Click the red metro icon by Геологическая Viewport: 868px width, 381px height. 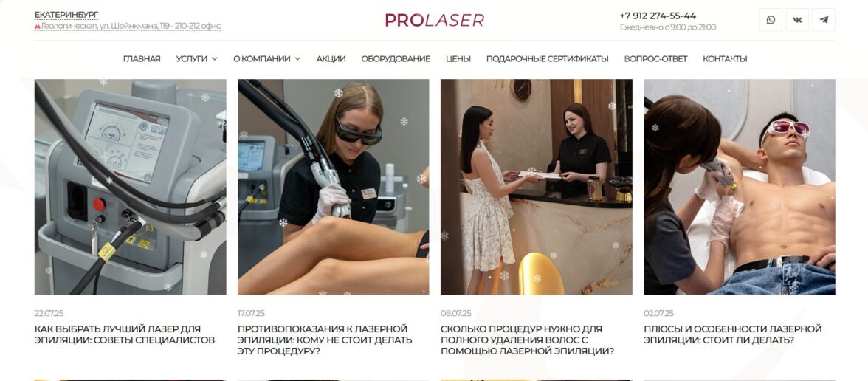37,27
